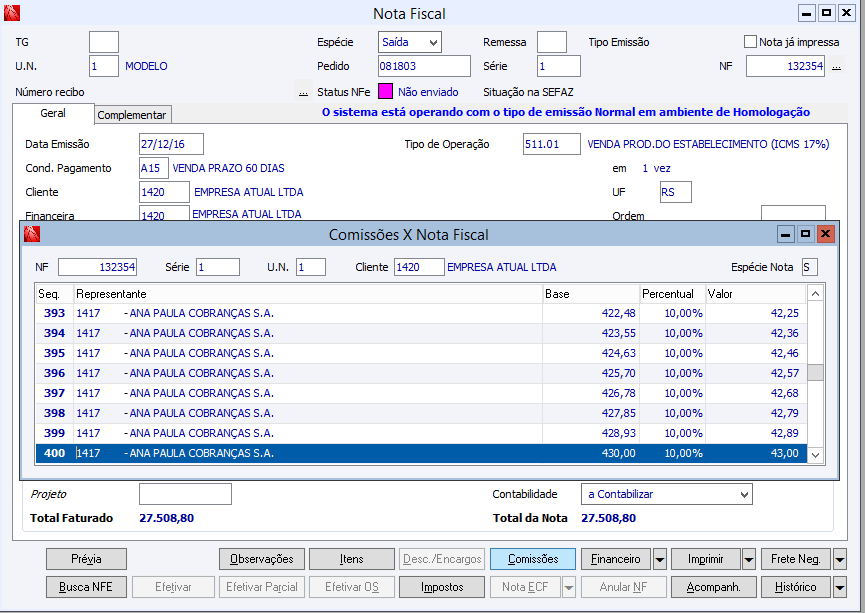
Task: Open the dropdown arrow beside Financeiro
Action: tap(659, 559)
